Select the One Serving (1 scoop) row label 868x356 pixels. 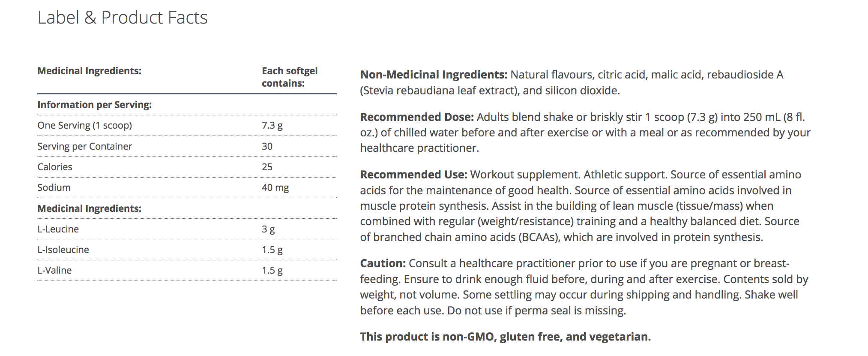pos(84,125)
